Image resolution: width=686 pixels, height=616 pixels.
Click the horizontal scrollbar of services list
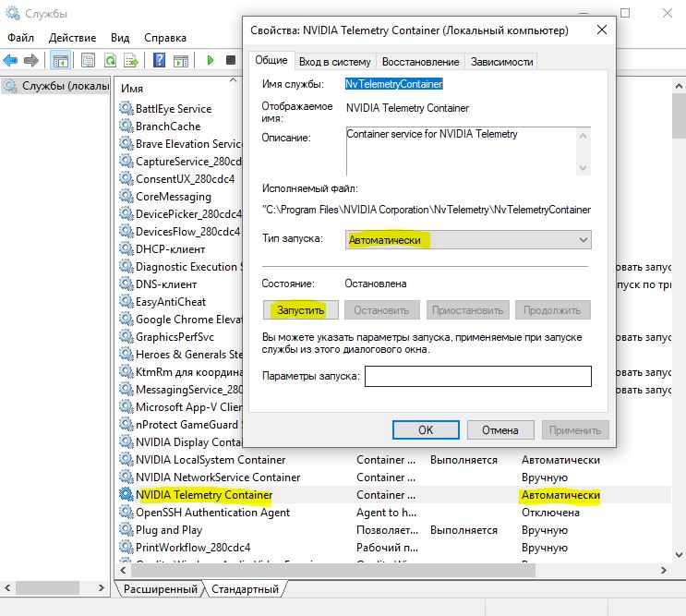(x=332, y=570)
